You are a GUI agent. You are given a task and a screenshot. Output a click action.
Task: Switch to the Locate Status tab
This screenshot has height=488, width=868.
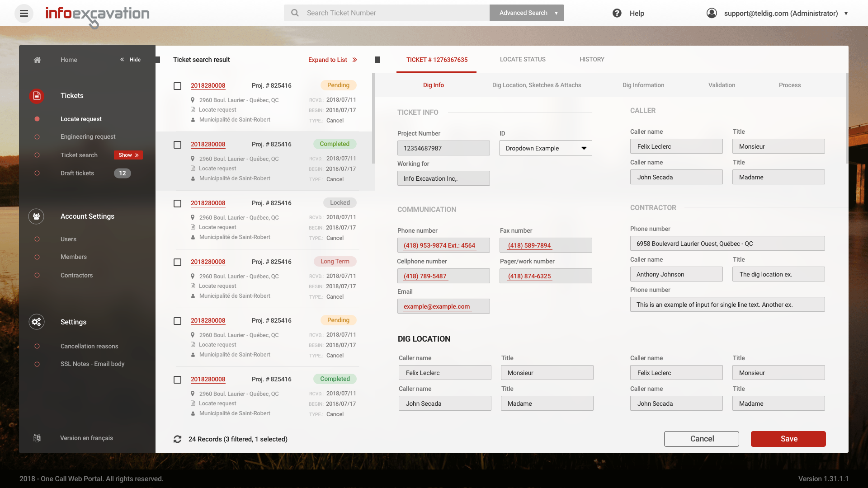[523, 59]
